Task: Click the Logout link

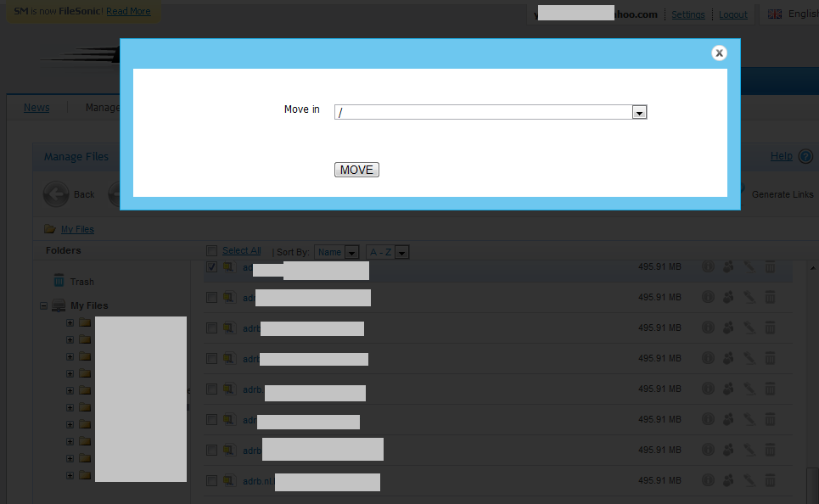Action: [x=732, y=14]
